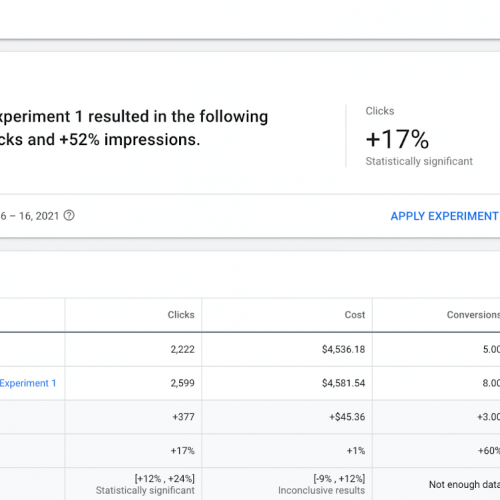Click the base campaign clicks value 2,222

click(x=182, y=349)
